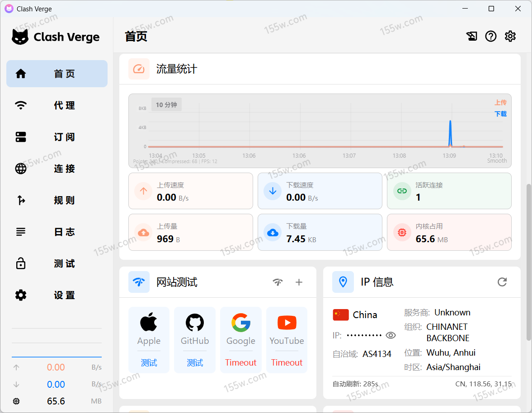Open the help icon in header
This screenshot has height=413, width=532.
pyautogui.click(x=491, y=37)
